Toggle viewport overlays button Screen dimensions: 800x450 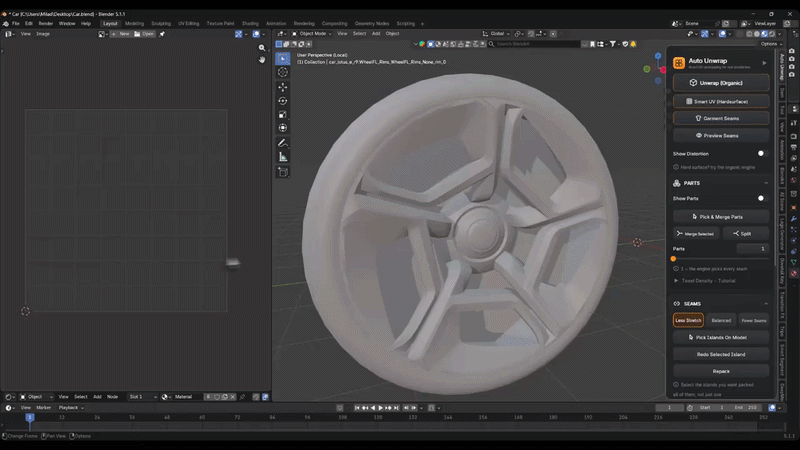(x=722, y=34)
